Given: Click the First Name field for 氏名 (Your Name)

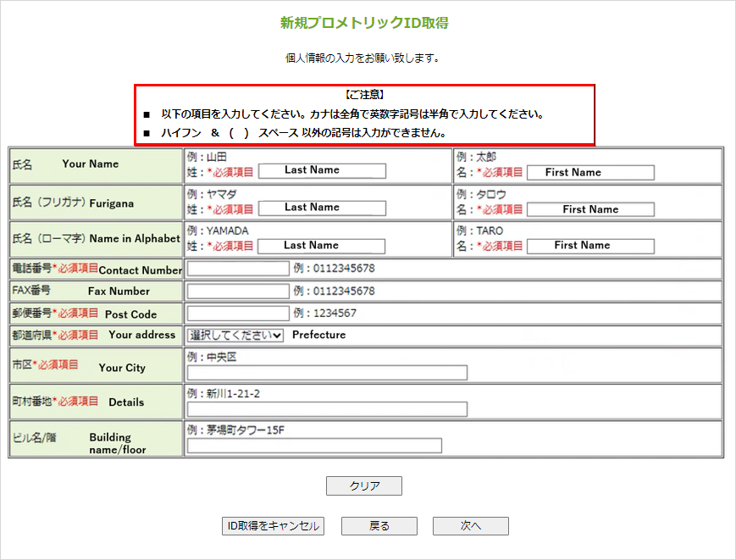Looking at the screenshot, I should (590, 172).
